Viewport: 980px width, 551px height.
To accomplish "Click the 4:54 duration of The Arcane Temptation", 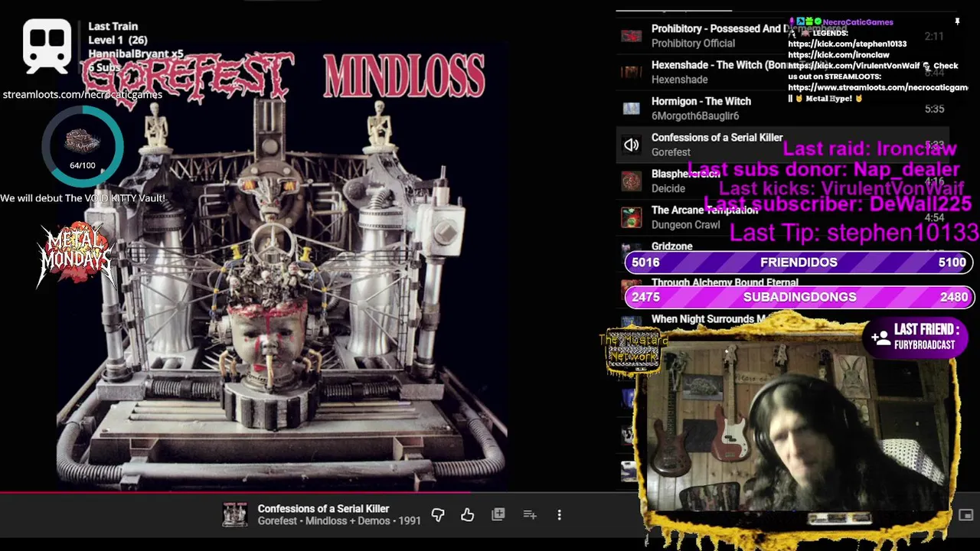I will tap(934, 218).
